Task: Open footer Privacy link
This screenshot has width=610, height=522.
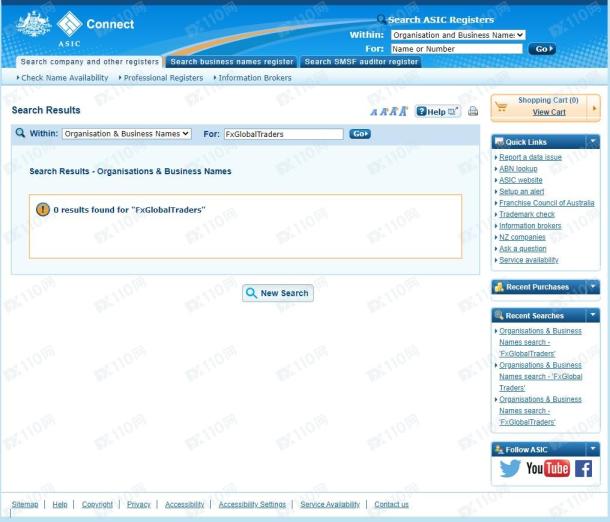Action: point(138,504)
